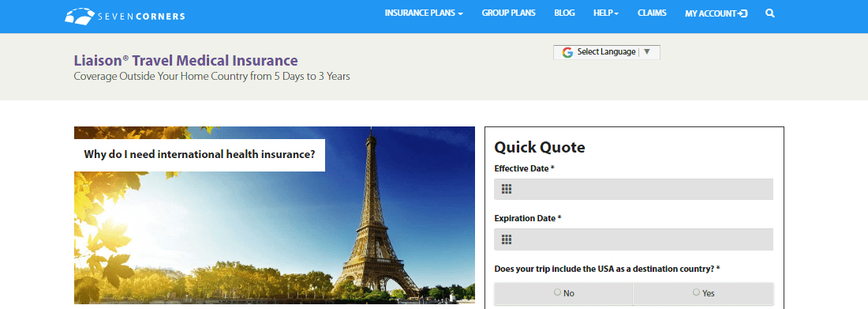The image size is (868, 309).
Task: Select Yes for USA destination
Action: pyautogui.click(x=696, y=292)
